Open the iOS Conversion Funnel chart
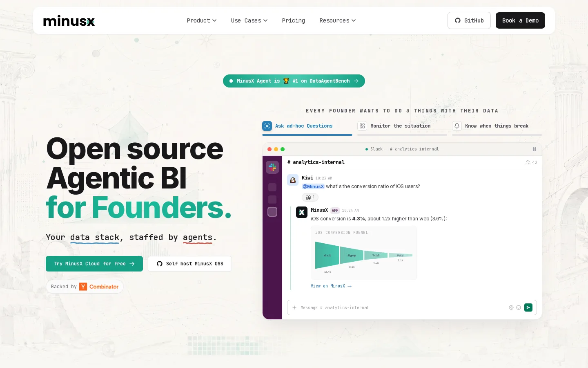 point(364,253)
